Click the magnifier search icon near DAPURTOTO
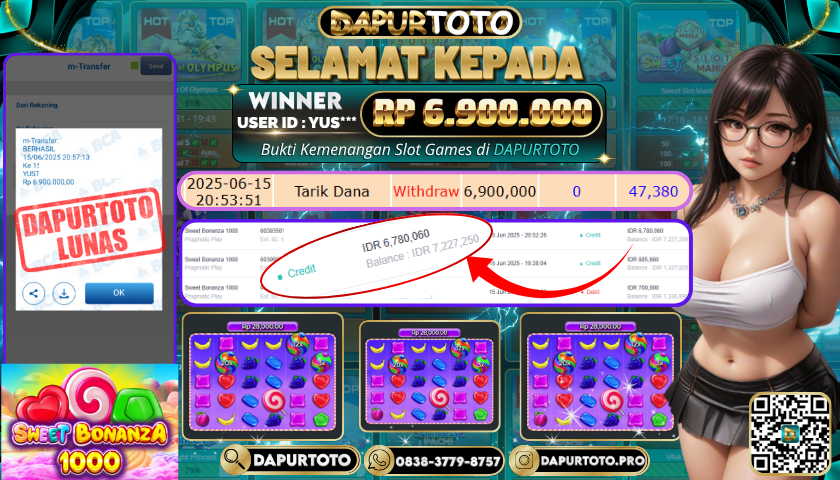840x480 pixels. pos(236,459)
